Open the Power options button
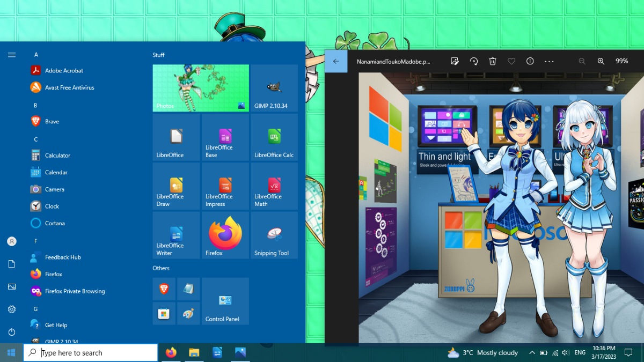 pyautogui.click(x=12, y=332)
